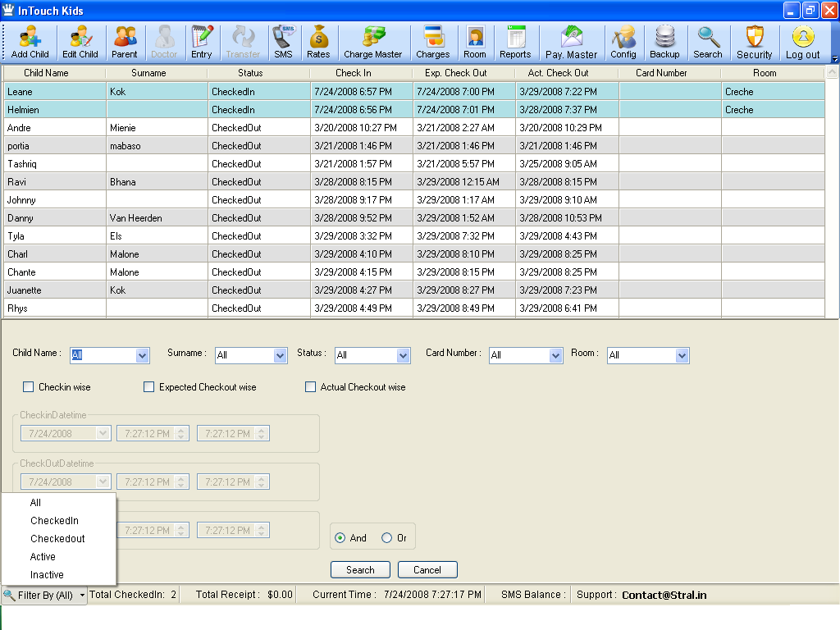The height and width of the screenshot is (630, 840).
Task: Open Rates money bag icon
Action: tap(318, 42)
